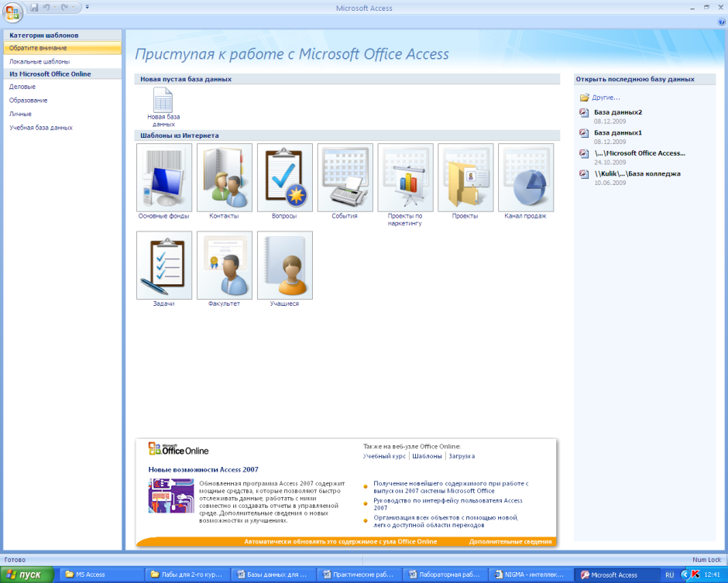Switch to Практические раб taskbar item
The width and height of the screenshot is (728, 583).
[359, 574]
